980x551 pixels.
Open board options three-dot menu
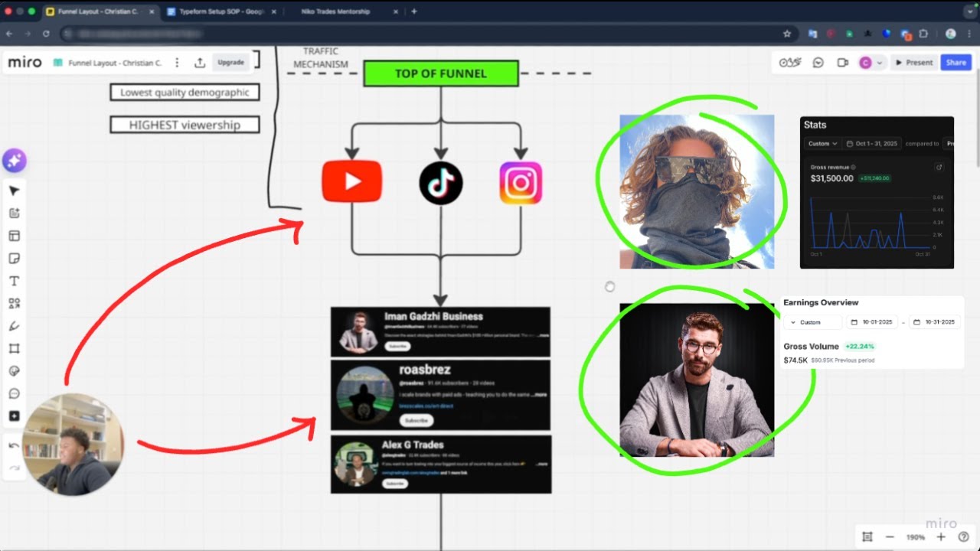178,63
